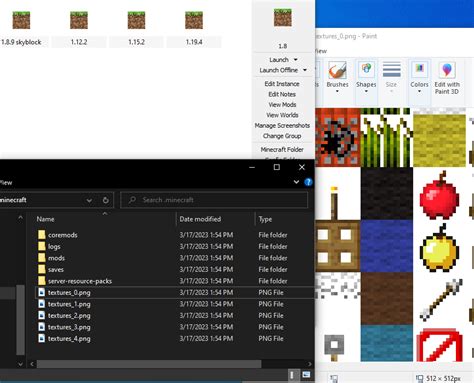Click the Launch button in launcher sidebar
The width and height of the screenshot is (474, 383).
click(x=279, y=60)
